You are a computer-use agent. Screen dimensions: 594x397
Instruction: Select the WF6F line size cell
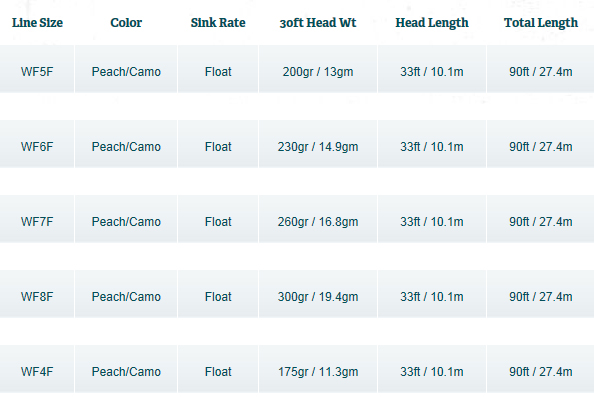pyautogui.click(x=37, y=144)
